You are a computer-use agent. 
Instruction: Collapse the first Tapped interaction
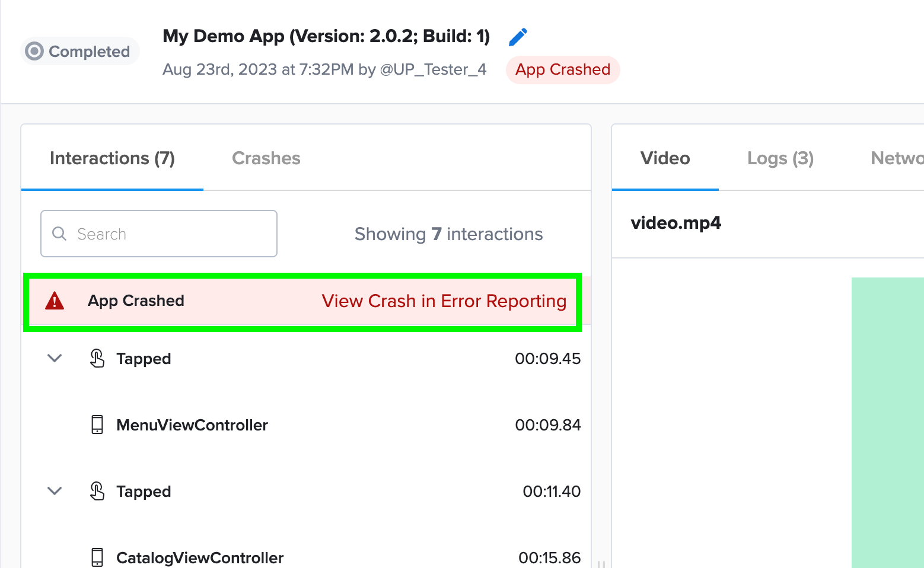54,358
